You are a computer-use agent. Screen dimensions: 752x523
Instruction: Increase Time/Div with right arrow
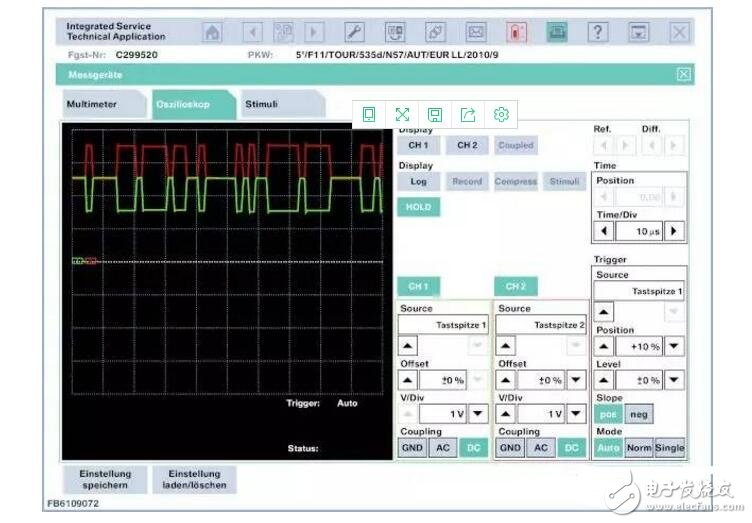(x=676, y=231)
